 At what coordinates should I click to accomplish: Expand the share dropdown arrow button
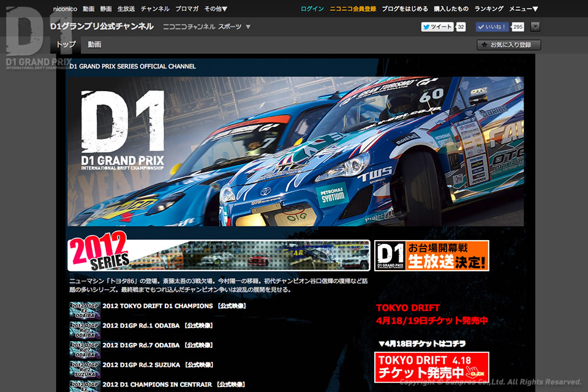click(x=535, y=26)
